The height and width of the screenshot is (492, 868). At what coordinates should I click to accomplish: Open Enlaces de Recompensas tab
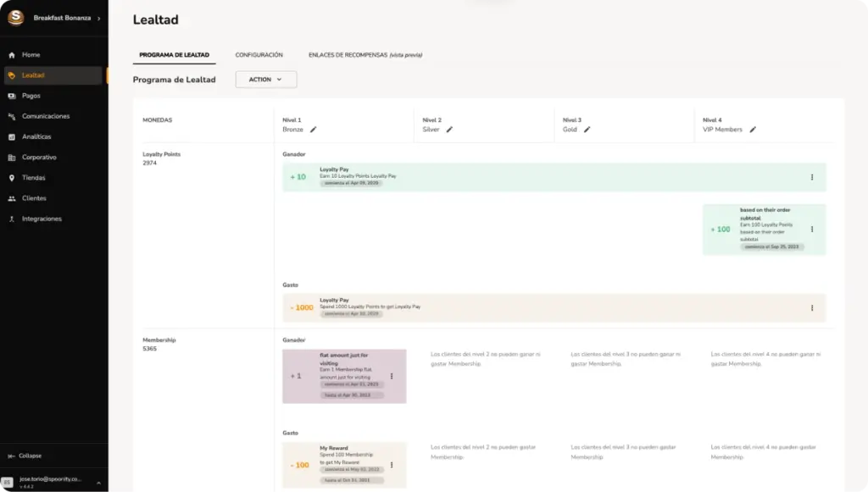[x=365, y=55]
